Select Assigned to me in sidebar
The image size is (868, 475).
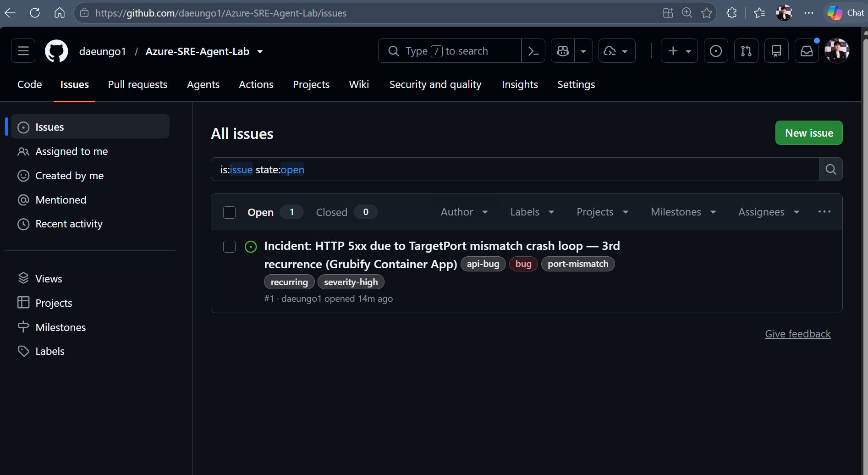click(x=90, y=151)
